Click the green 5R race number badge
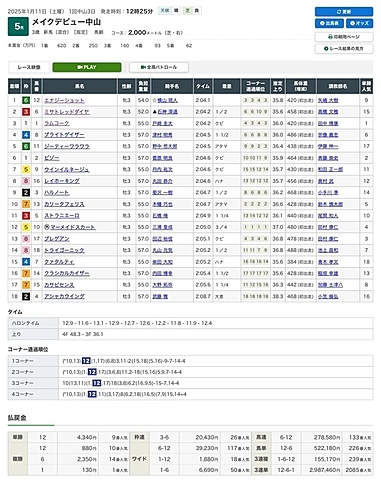 [x=18, y=26]
